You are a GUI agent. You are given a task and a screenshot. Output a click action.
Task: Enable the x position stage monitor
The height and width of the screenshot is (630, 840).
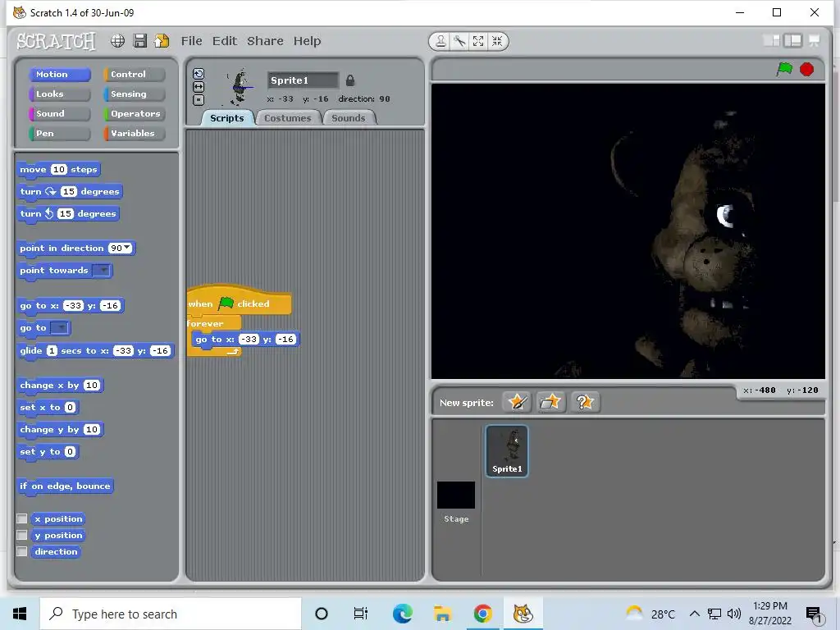pyautogui.click(x=22, y=518)
